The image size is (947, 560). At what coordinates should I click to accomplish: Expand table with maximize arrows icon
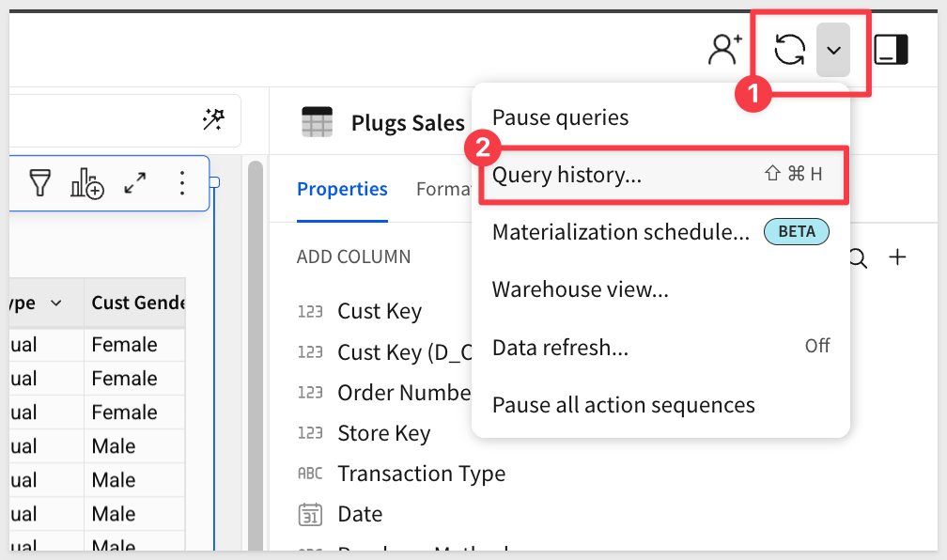[135, 183]
